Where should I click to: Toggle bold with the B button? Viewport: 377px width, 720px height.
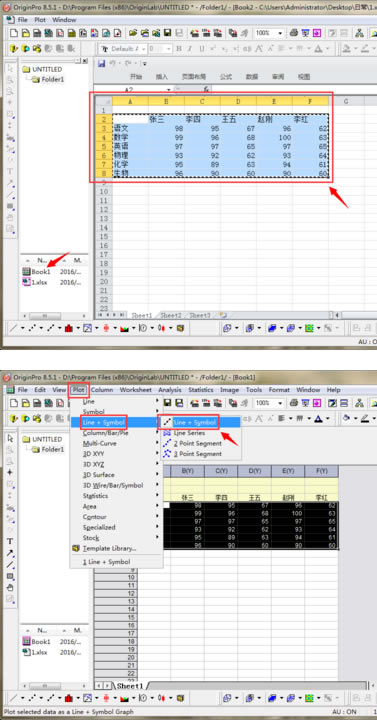pyautogui.click(x=179, y=49)
